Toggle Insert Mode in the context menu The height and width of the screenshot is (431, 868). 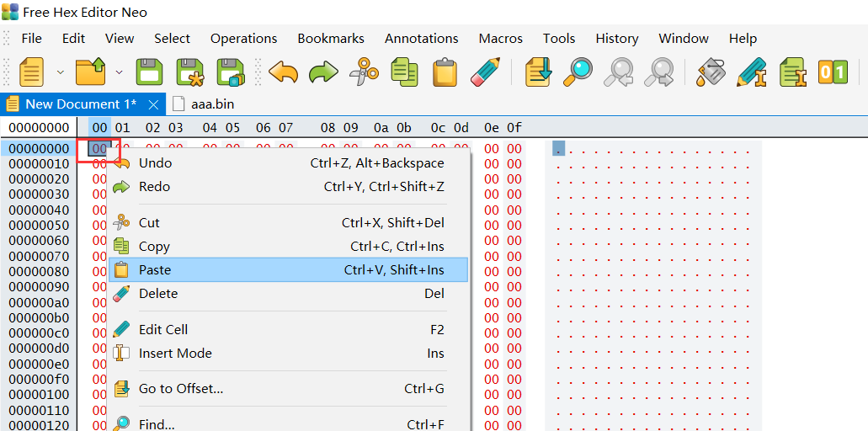tap(288, 353)
